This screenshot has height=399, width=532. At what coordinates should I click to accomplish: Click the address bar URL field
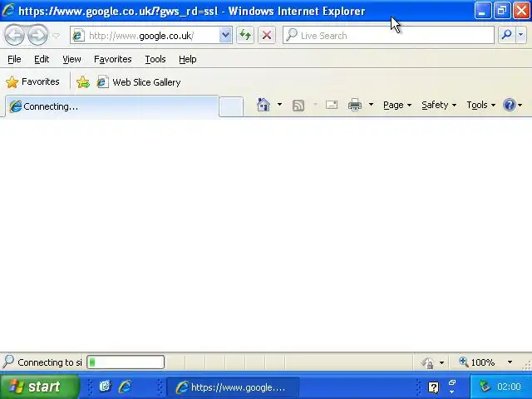point(151,36)
